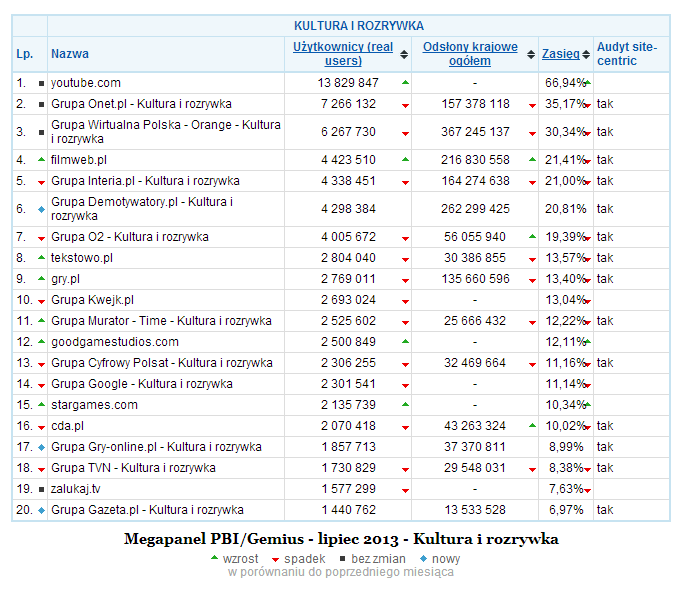Screen dimensions: 683x592
Task: Sort by Użytkownicy (real users) header link
Action: point(343,54)
